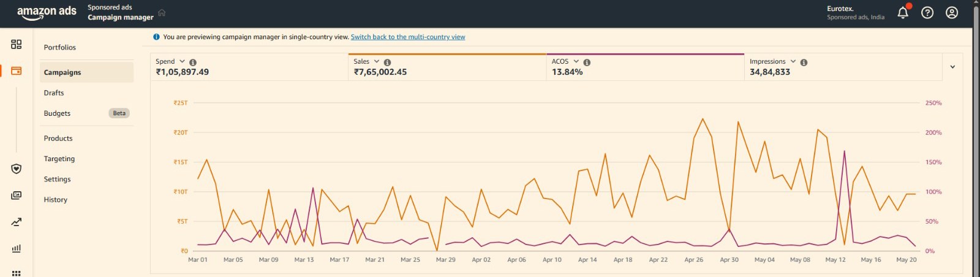Click the home icon beside Campaign manager
The image size is (980, 277).
pos(162,13)
